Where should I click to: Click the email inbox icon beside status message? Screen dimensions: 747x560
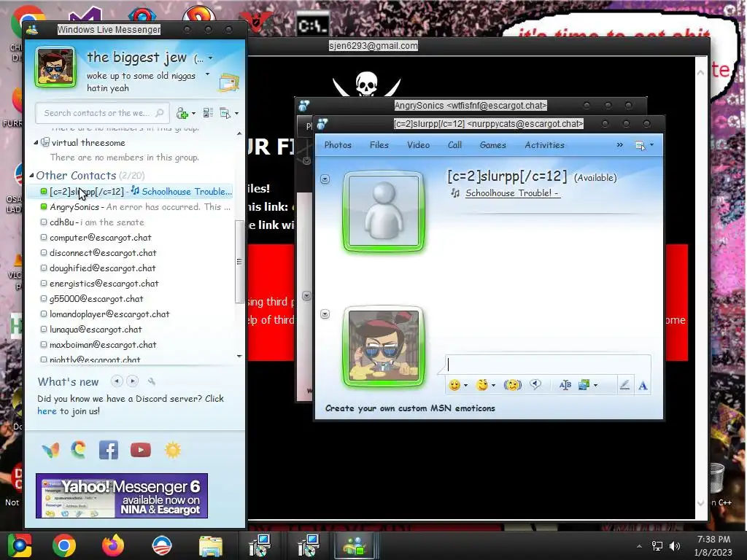pyautogui.click(x=228, y=83)
